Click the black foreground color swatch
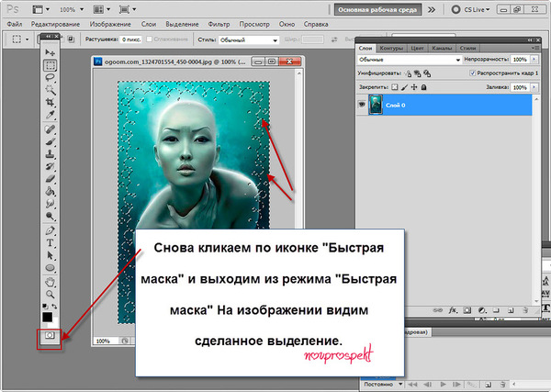This screenshot has height=392, width=551. click(x=48, y=317)
